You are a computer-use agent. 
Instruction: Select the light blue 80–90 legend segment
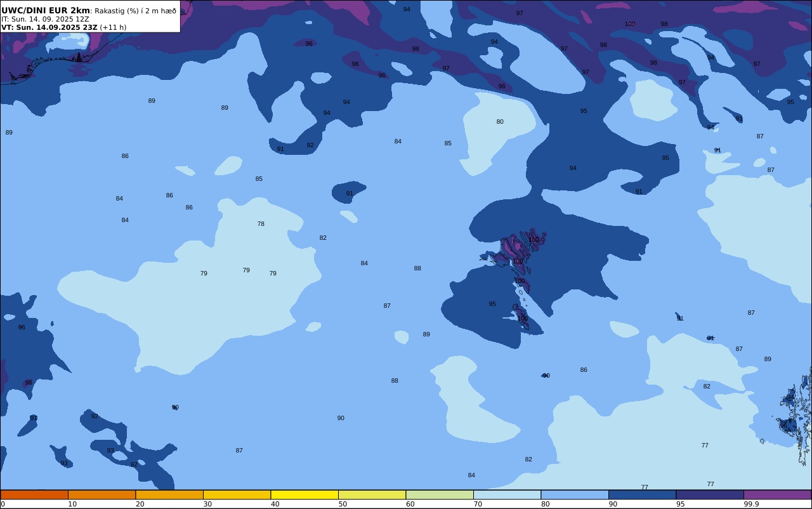575,494
